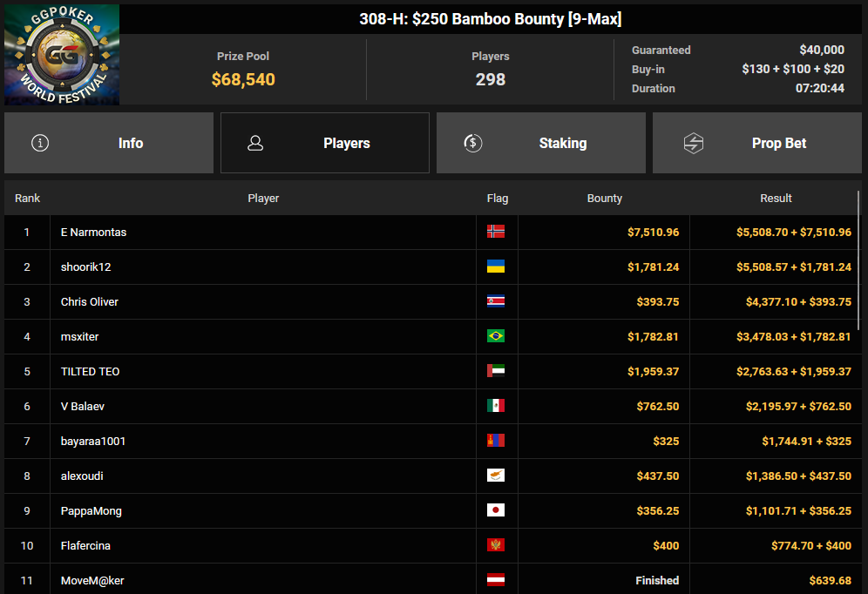Screen dimensions: 868x594
Task: Click the Info circle icon
Action: (x=40, y=143)
